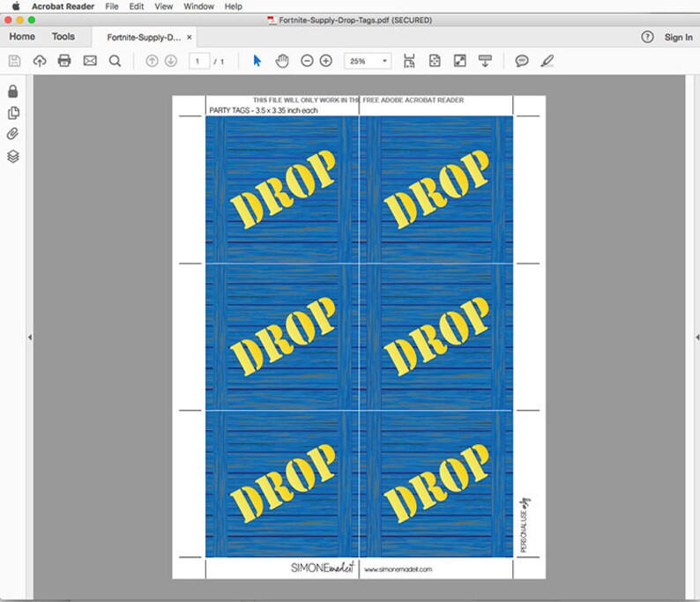
Task: Open the security lock panel
Action: [x=13, y=91]
